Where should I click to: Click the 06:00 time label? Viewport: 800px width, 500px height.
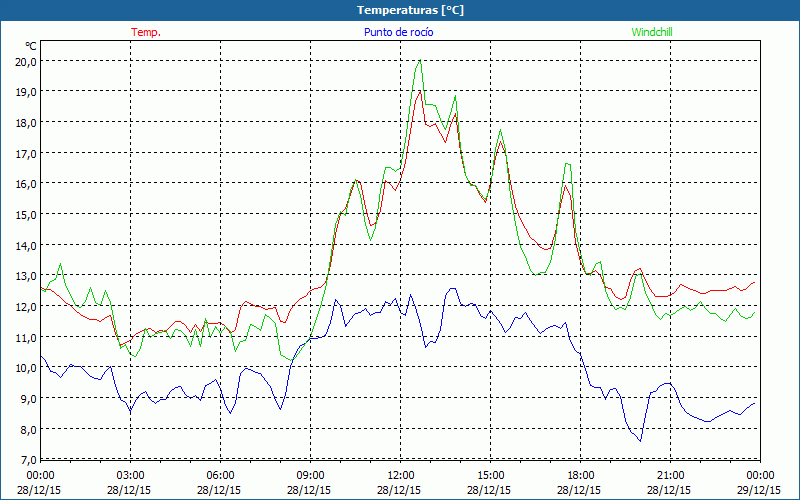pyautogui.click(x=220, y=476)
